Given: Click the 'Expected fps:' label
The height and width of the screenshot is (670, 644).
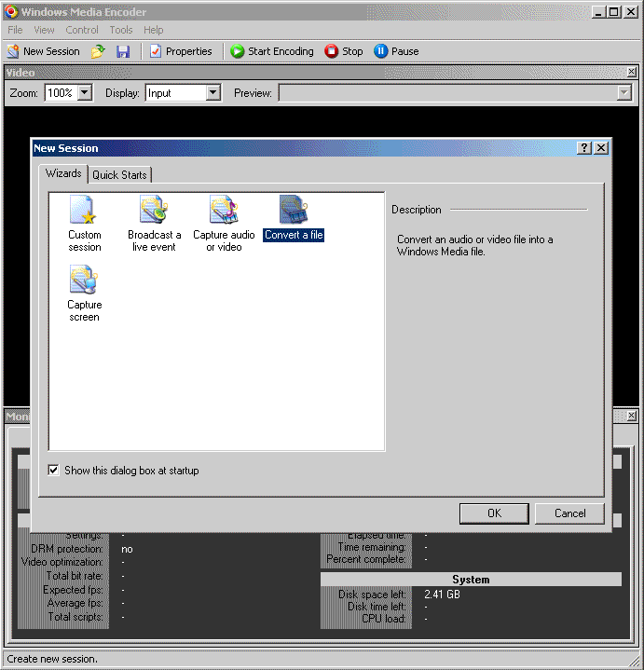Looking at the screenshot, I should click(73, 590).
